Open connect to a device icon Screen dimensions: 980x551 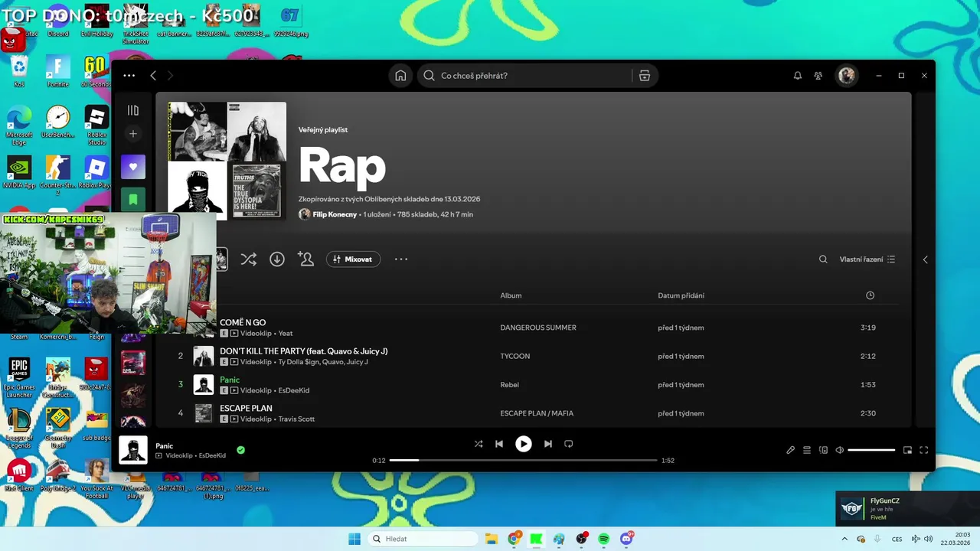pos(824,450)
